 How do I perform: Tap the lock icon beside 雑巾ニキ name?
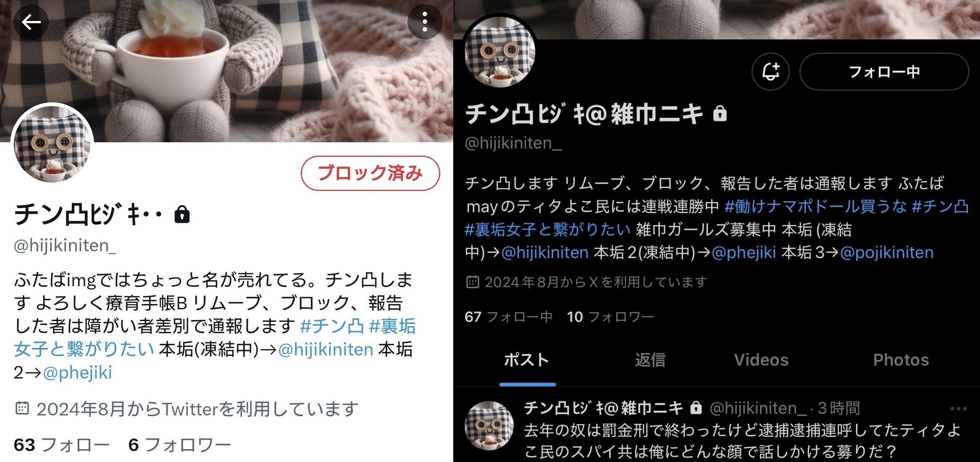720,113
